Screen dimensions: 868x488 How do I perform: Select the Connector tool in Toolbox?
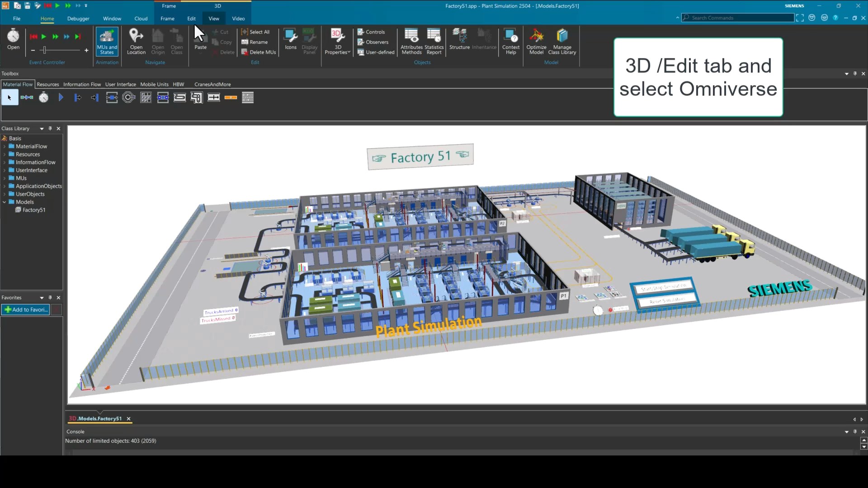click(x=27, y=98)
